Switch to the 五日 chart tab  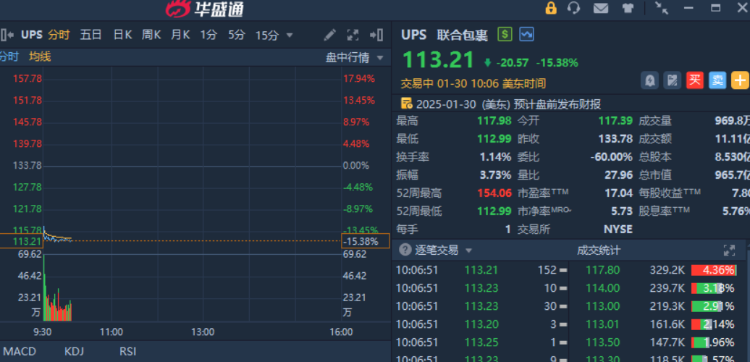click(90, 35)
